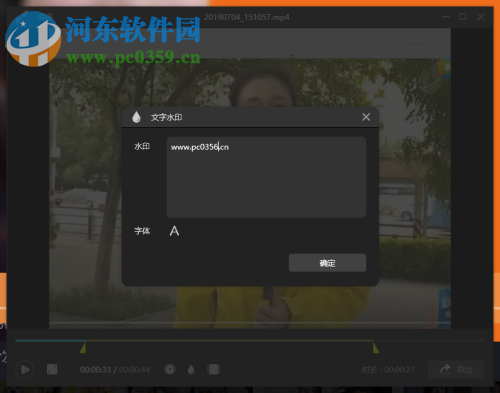Select the left trim marker on timeline

83,348
